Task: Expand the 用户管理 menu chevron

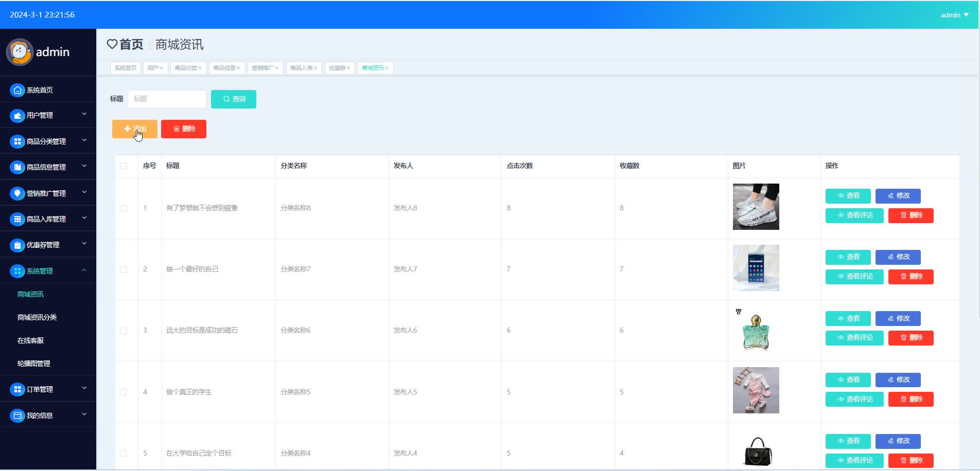Action: 84,114
